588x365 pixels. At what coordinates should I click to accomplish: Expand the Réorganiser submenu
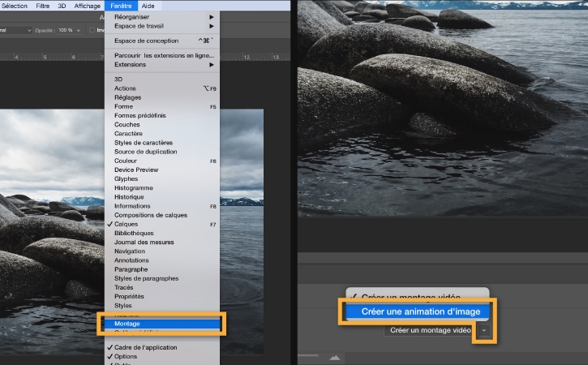[162, 17]
